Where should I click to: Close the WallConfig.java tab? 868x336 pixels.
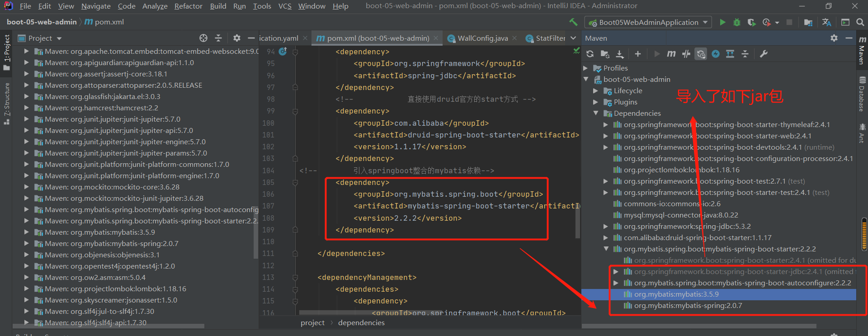[x=514, y=38]
